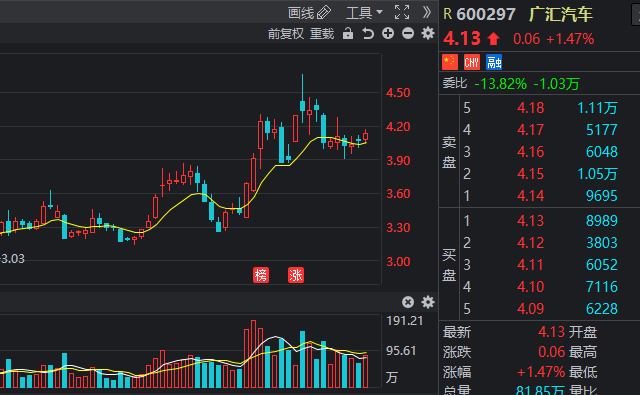
Task: Select buy level 4 price 4.10
Action: (x=531, y=286)
